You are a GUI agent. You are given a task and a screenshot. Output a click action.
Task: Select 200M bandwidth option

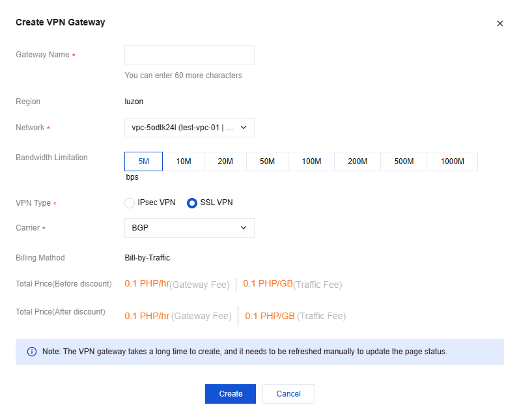pos(358,161)
